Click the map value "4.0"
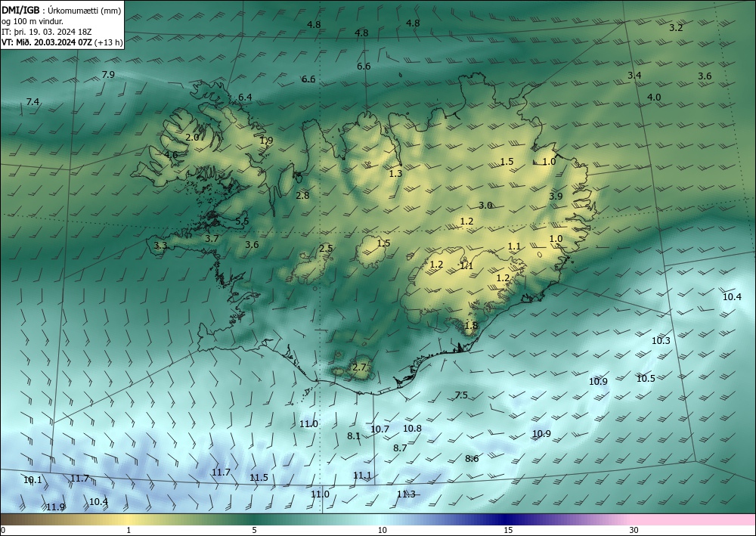This screenshot has height=536, width=756. (654, 98)
